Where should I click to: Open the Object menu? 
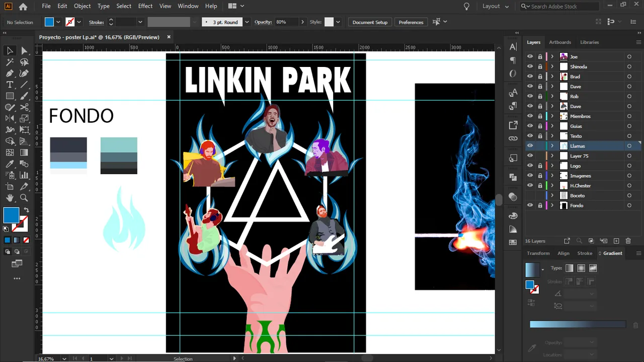click(x=82, y=6)
